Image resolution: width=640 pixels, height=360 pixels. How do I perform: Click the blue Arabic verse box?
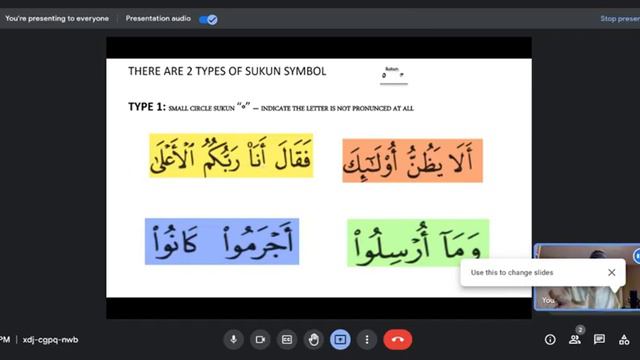pos(222,242)
